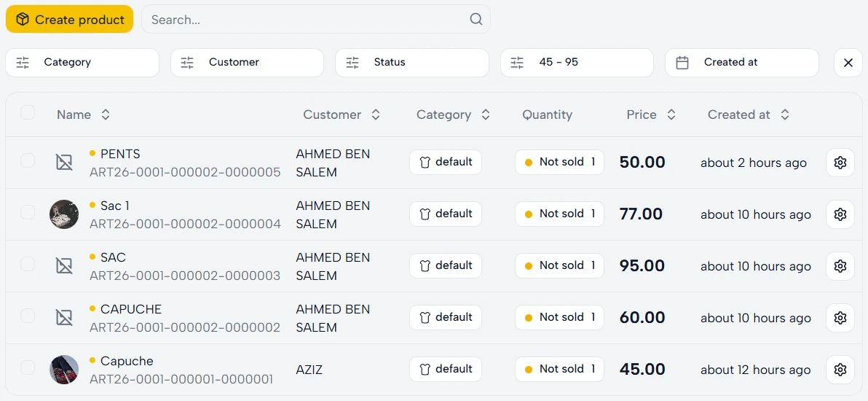This screenshot has width=868, height=401.
Task: Click gear icon on Sac 1 row
Action: [x=840, y=214]
